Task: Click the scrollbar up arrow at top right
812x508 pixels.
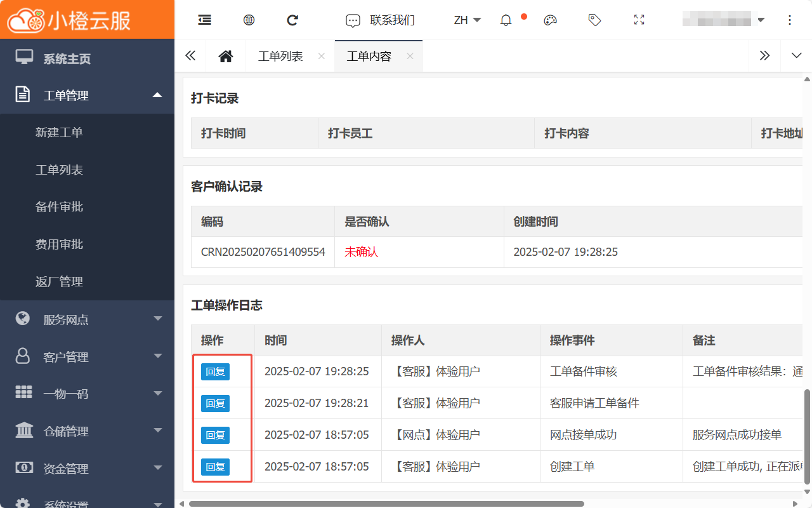Action: (x=808, y=79)
